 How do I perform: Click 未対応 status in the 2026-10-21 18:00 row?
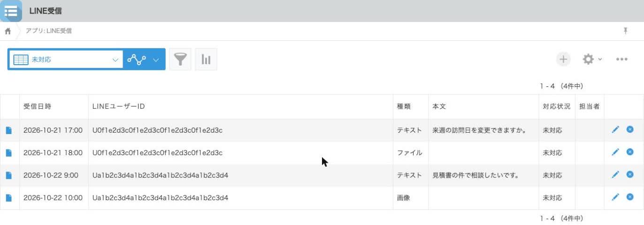tap(552, 153)
